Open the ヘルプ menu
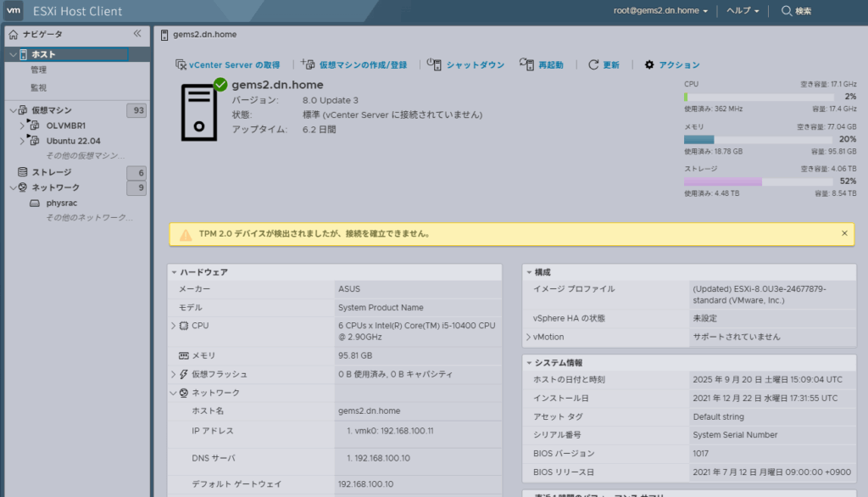Image resolution: width=868 pixels, height=497 pixels. pyautogui.click(x=743, y=10)
